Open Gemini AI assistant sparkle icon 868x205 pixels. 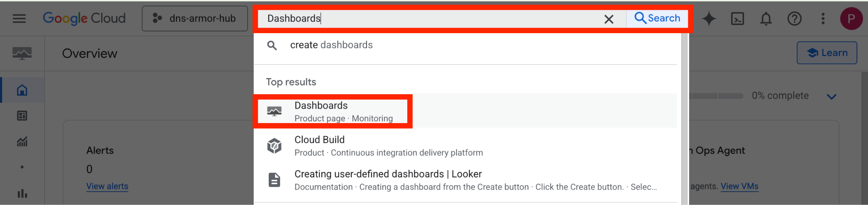tap(709, 19)
